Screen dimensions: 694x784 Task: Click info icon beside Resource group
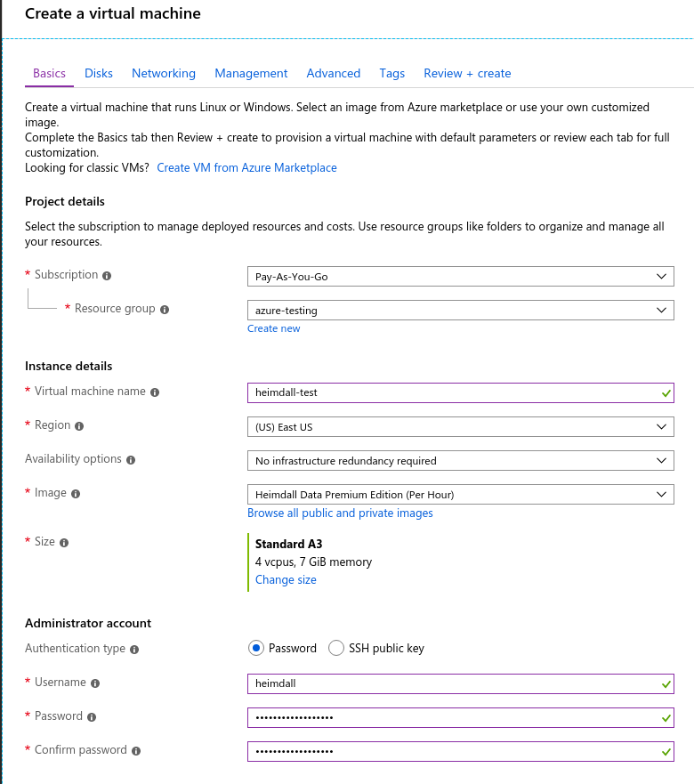pos(165,310)
